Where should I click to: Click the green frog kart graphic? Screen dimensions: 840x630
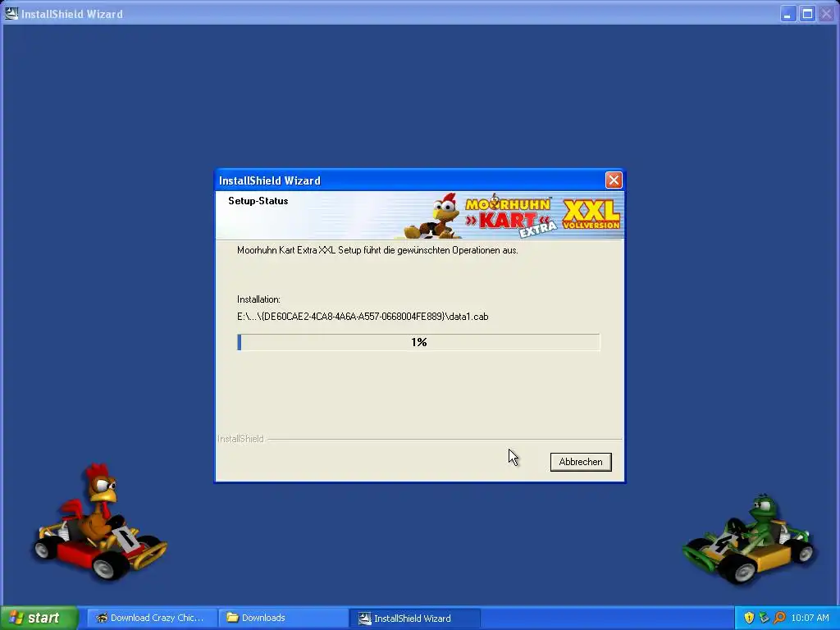coord(748,539)
